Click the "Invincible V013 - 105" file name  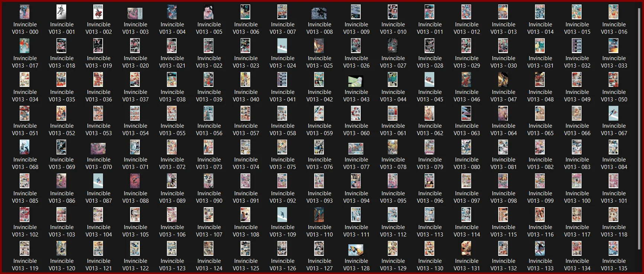coord(135,231)
